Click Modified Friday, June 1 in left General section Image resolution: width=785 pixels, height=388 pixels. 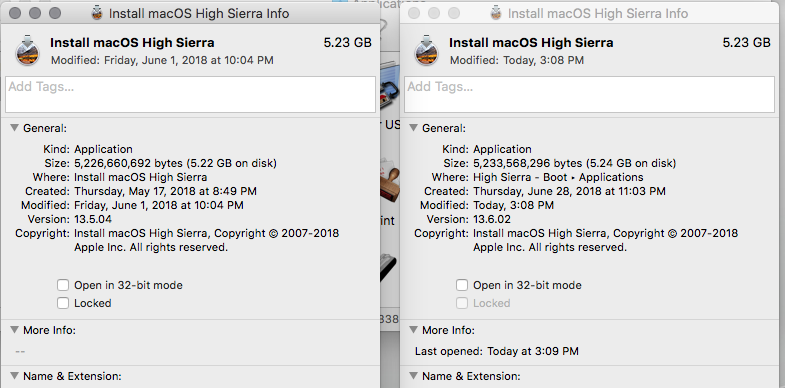[159, 205]
